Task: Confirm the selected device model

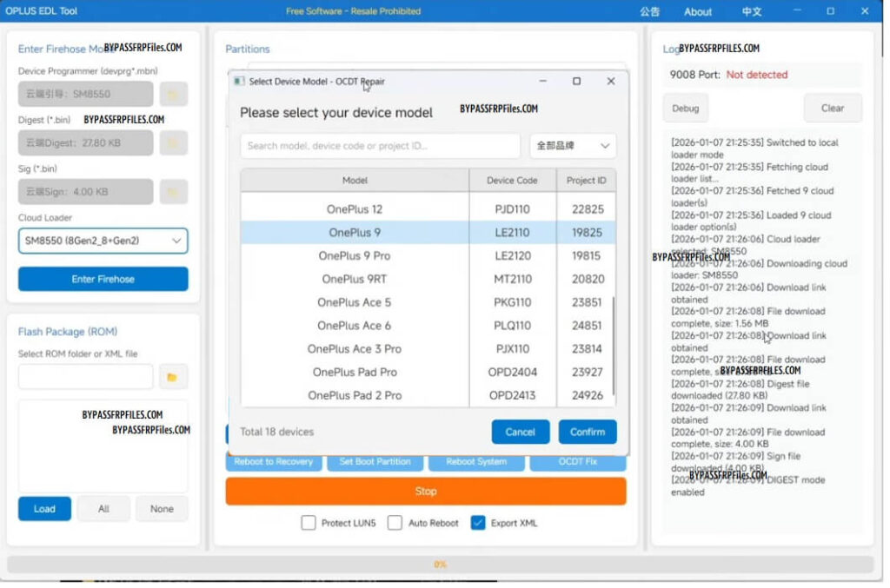Action: 588,432
